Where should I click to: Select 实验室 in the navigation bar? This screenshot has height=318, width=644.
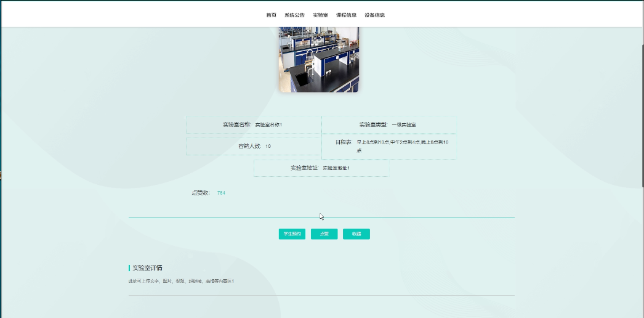[320, 15]
